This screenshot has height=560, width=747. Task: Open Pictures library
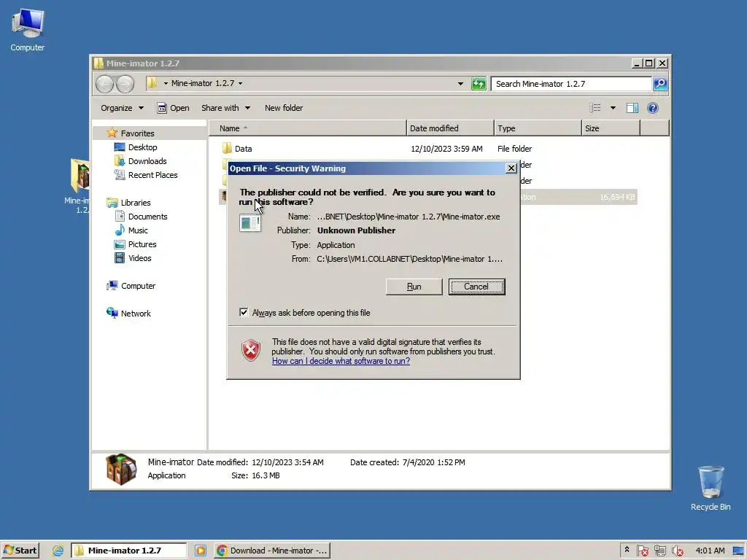[x=142, y=244]
